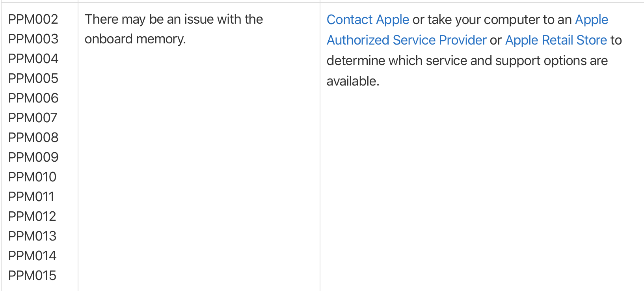This screenshot has height=291, width=644.
Task: Click the word 'available.' in last column
Action: [353, 81]
